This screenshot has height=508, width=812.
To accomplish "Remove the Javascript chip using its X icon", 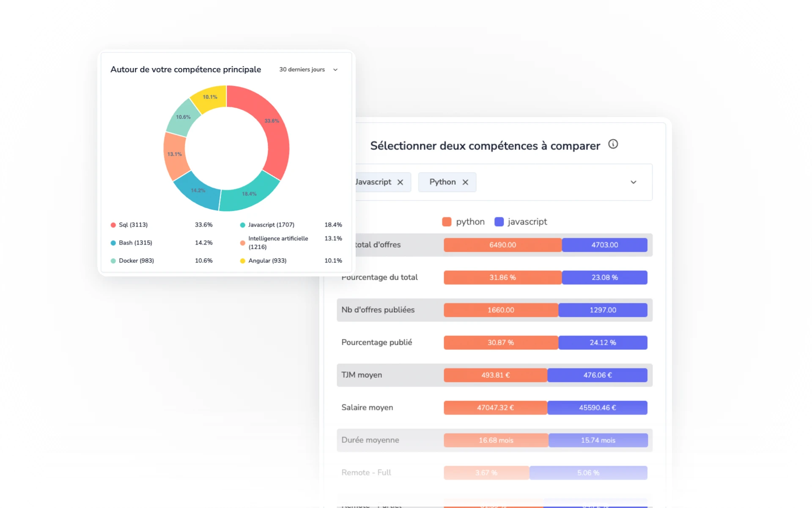I will point(401,182).
